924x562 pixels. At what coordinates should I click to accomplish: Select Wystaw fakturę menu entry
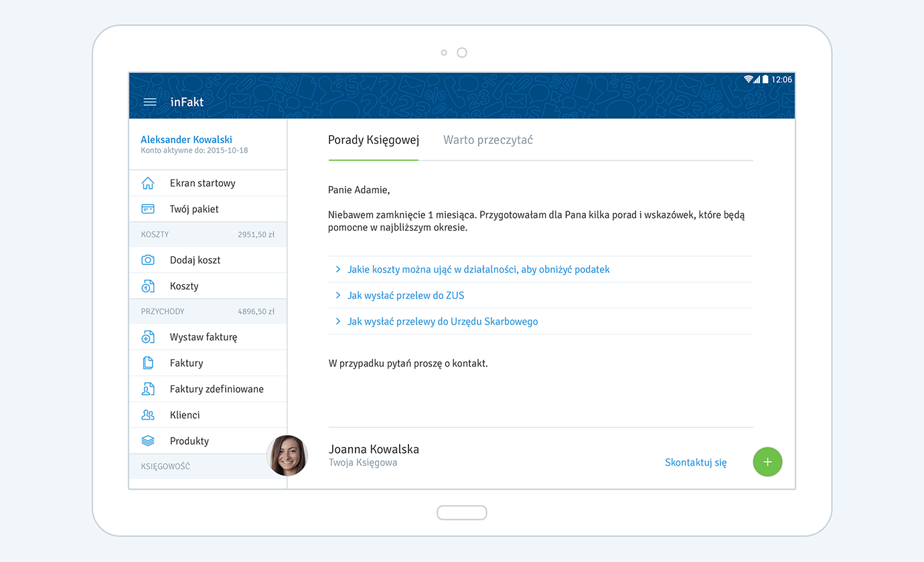pyautogui.click(x=208, y=337)
